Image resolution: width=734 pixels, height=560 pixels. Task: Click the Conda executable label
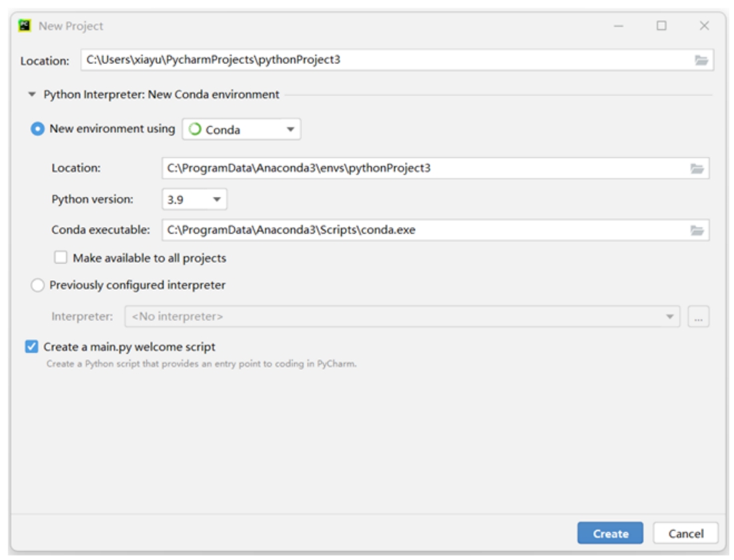point(101,230)
